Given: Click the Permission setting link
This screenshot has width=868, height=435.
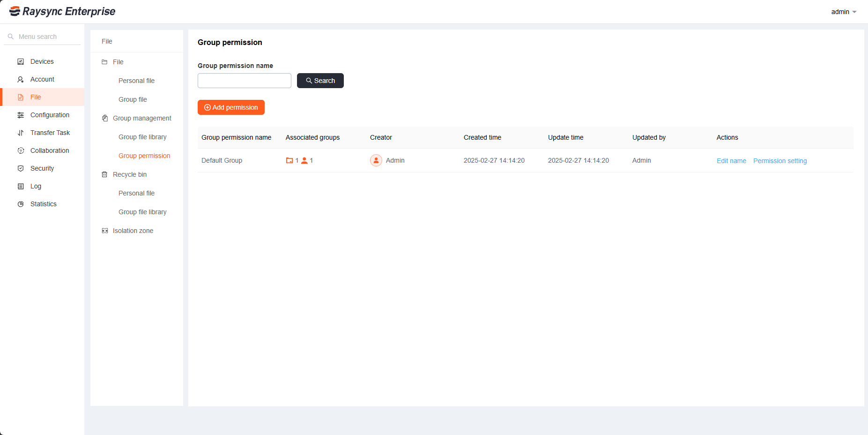Looking at the screenshot, I should (780, 161).
